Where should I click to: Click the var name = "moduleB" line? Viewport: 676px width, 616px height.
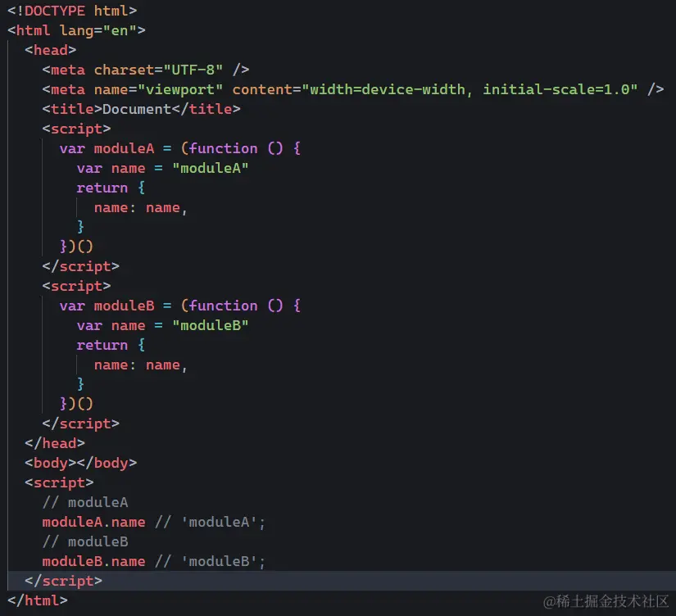[x=163, y=325]
